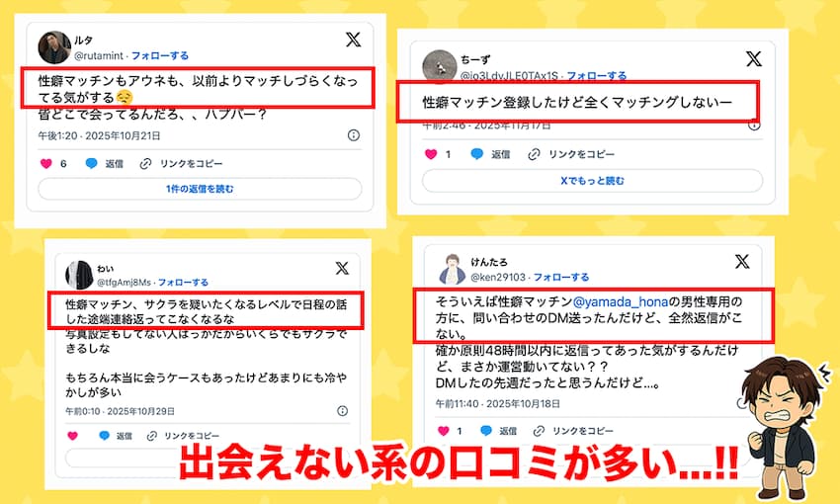Image resolution: width=840 pixels, height=504 pixels.
Task: Click reply bubble on けんたろ's tweet
Action: pyautogui.click(x=486, y=431)
